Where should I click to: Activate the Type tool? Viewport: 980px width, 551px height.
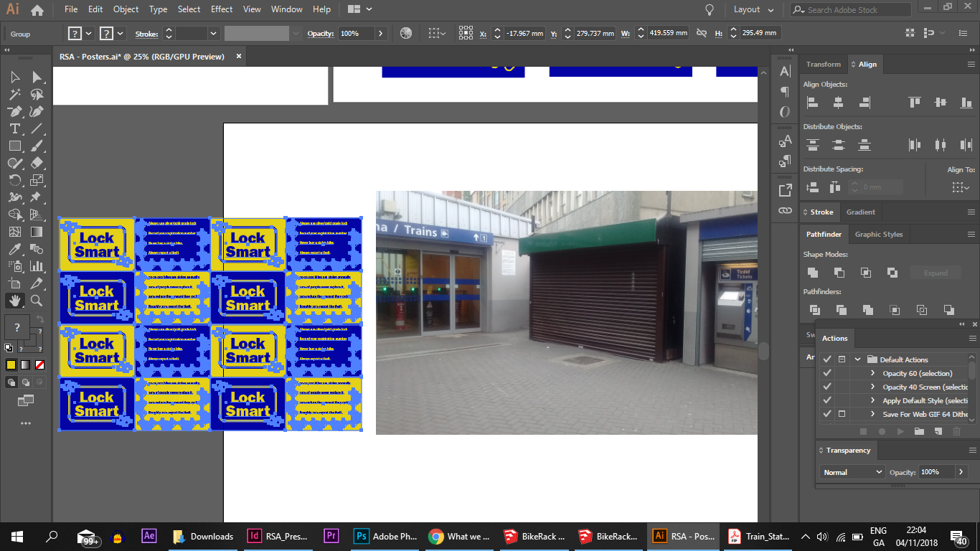[15, 128]
